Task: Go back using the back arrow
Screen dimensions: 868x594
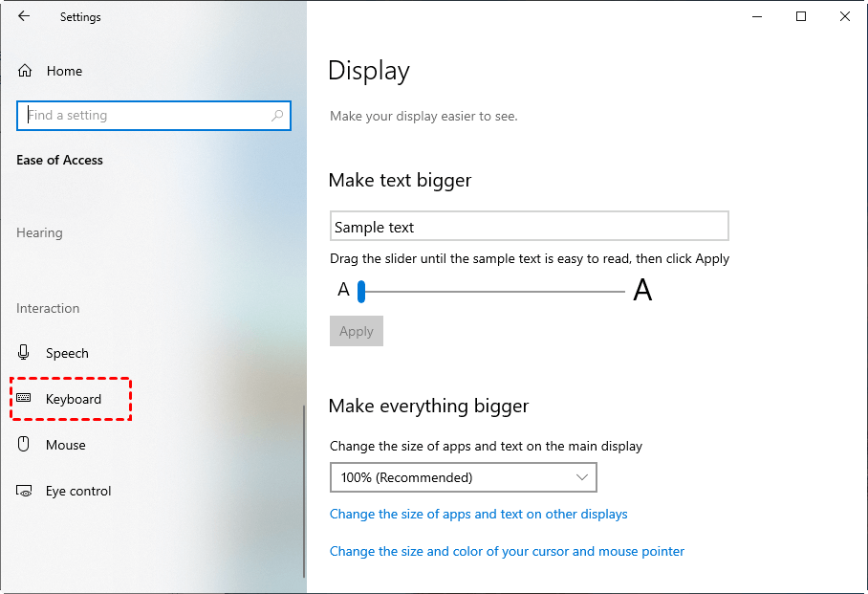Action: pyautogui.click(x=24, y=16)
